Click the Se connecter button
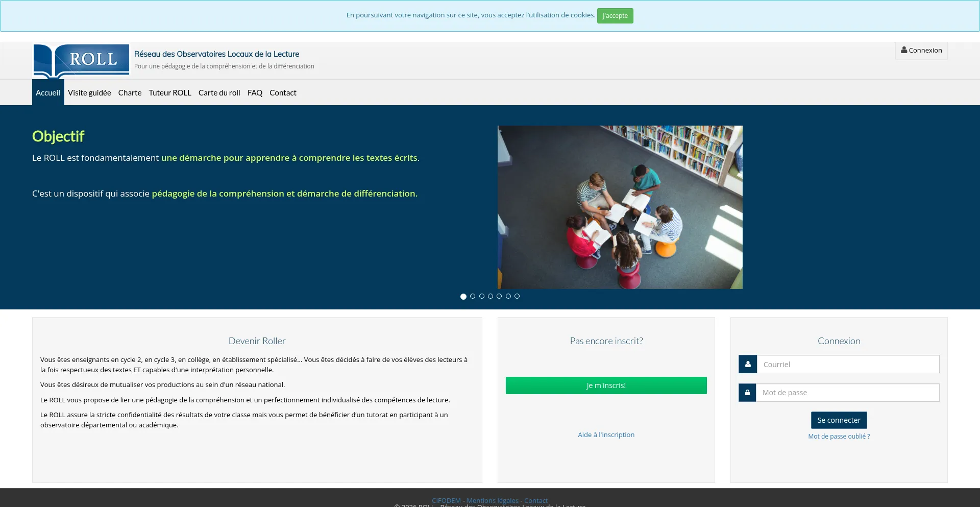The height and width of the screenshot is (507, 980). (839, 420)
